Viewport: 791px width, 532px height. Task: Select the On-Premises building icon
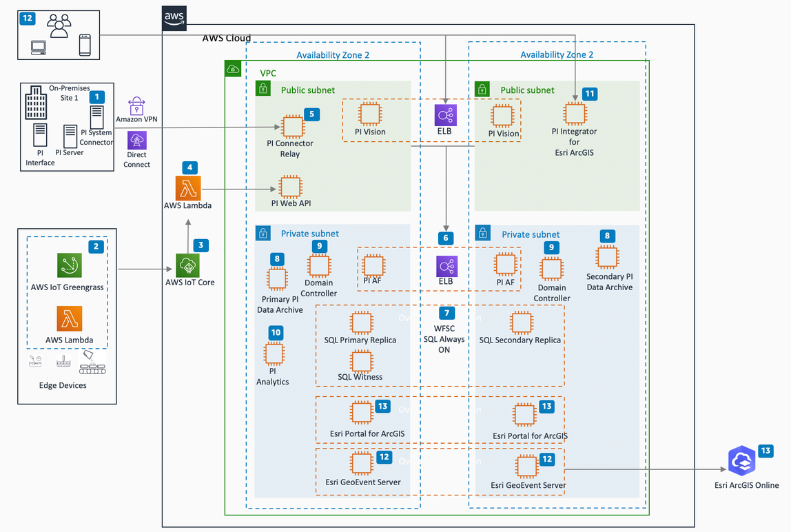coord(36,103)
